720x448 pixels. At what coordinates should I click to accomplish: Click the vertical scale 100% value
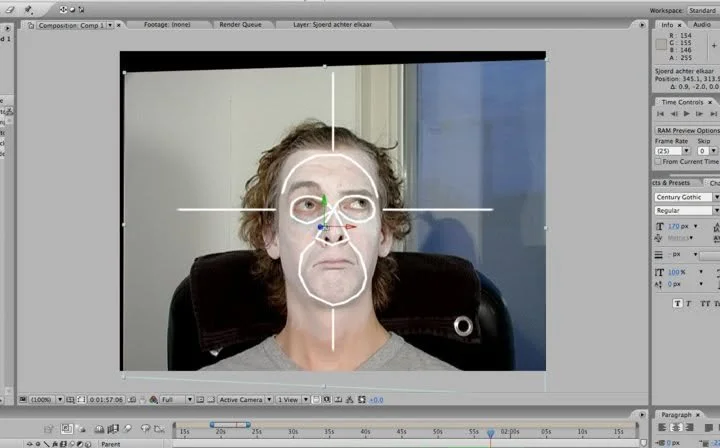click(674, 272)
